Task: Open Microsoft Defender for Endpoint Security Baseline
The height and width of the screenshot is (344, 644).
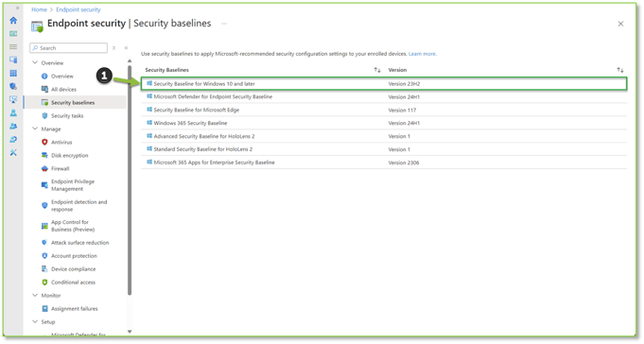Action: (x=213, y=97)
